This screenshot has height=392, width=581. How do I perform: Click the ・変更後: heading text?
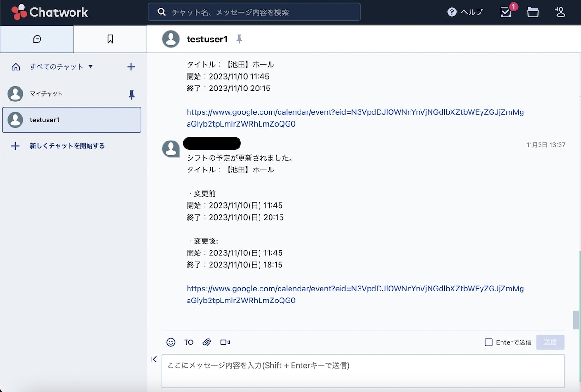(202, 241)
